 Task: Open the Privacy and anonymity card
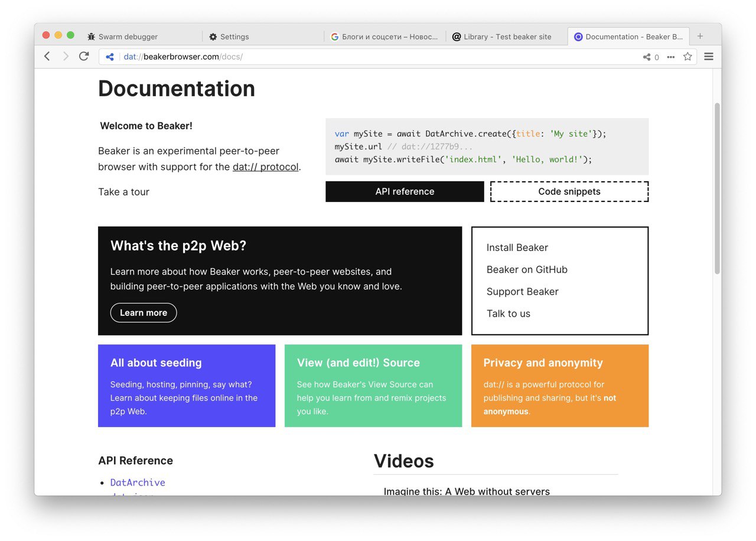560,386
